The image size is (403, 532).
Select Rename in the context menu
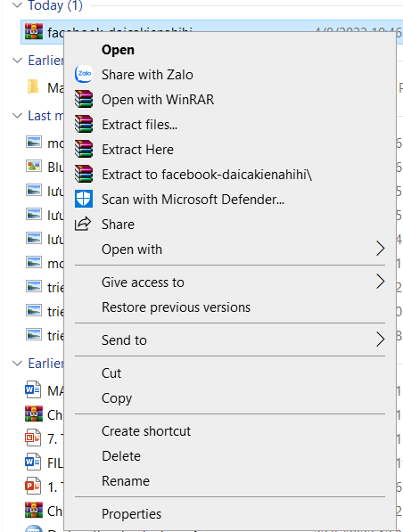point(126,481)
